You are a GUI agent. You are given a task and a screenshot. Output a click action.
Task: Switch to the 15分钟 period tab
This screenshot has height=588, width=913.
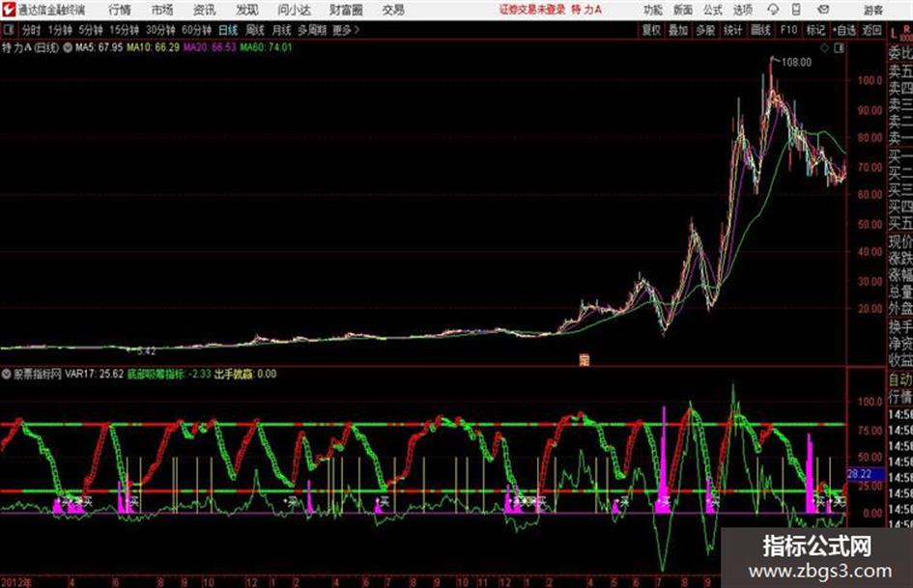point(124,30)
